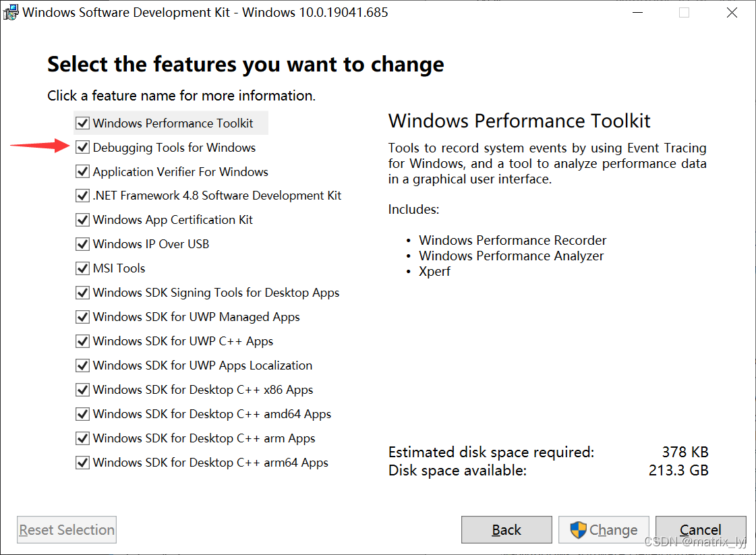Click the Change button
This screenshot has width=756, height=555.
pos(604,529)
